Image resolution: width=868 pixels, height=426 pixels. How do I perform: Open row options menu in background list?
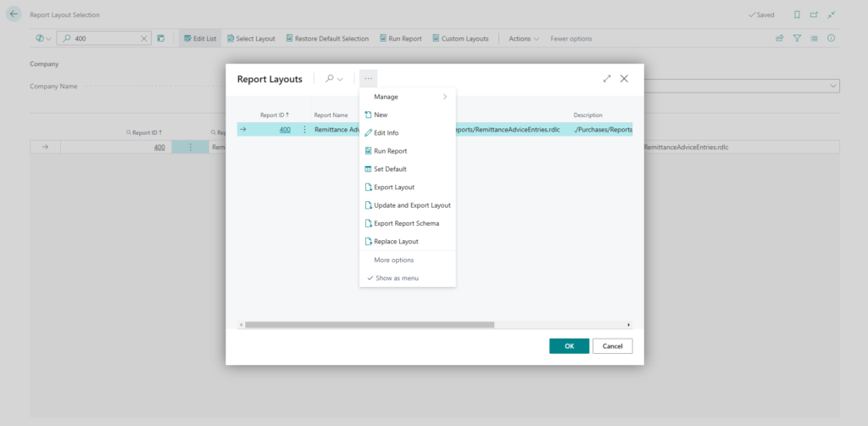tap(191, 147)
